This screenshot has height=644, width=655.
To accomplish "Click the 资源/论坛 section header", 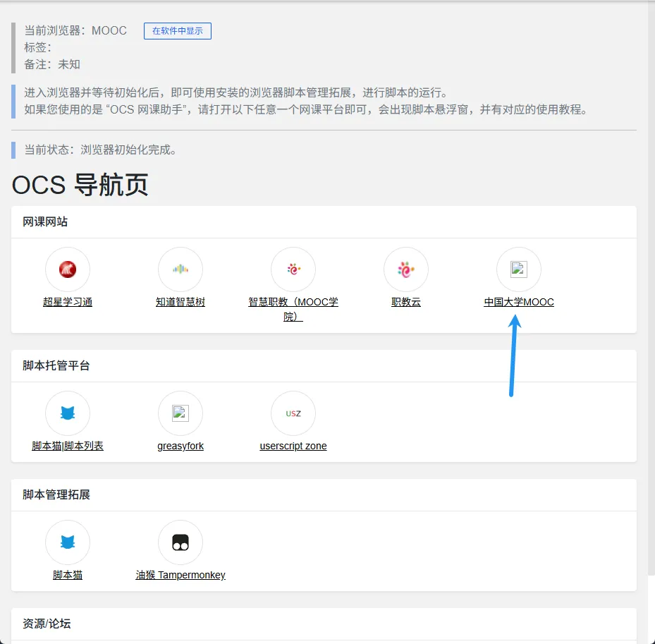I will 47,624.
